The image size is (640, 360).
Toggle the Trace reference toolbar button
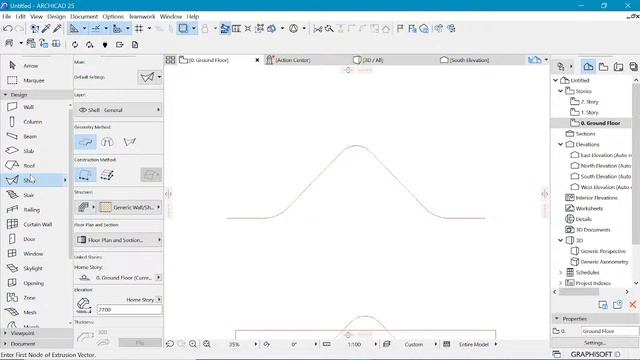(x=183, y=29)
